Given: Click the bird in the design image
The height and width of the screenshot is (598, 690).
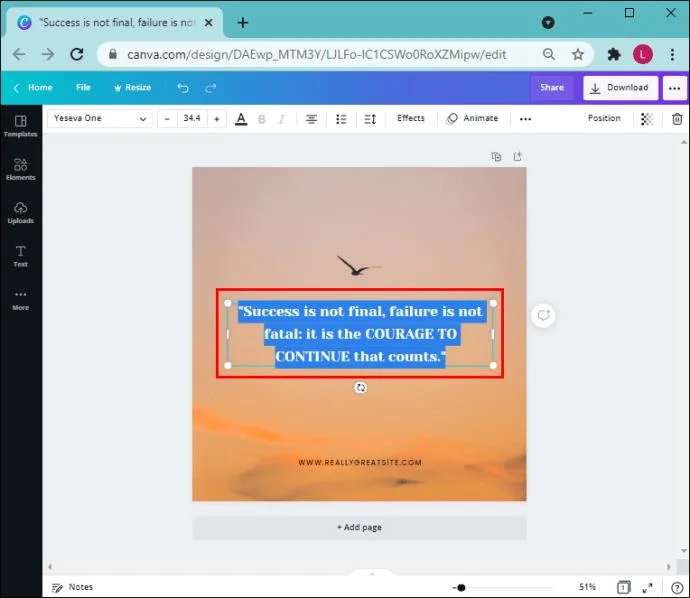Looking at the screenshot, I should click(357, 265).
